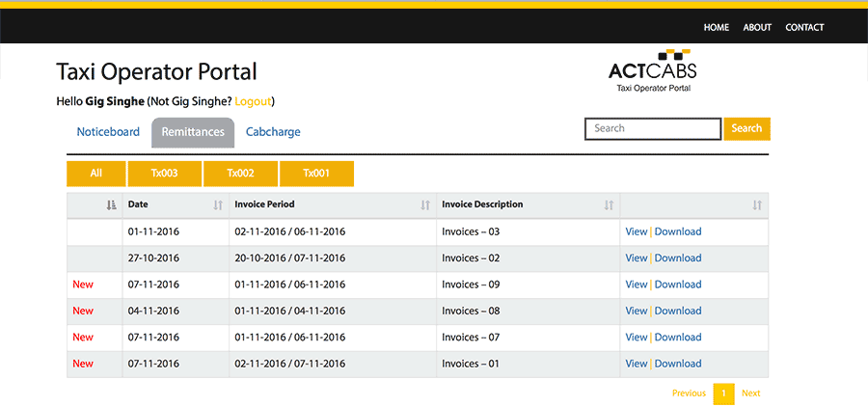Download the Invoices – 09 remittance
Viewport: 868px width, 407px height.
click(x=678, y=285)
